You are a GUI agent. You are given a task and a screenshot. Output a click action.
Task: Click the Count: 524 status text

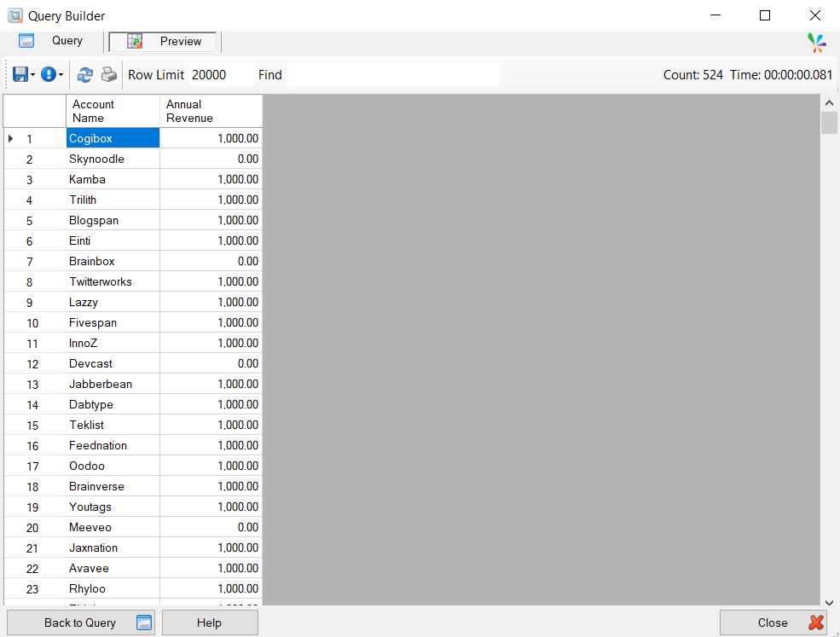coord(692,75)
